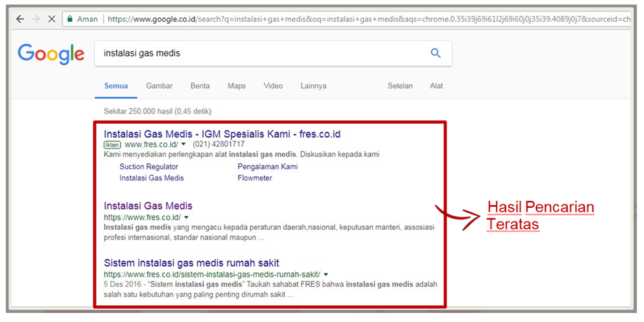The image size is (644, 322).
Task: Expand the arrow beside sistem-instalasi-gas-medis-rumah-sakit URL
Action: pyautogui.click(x=326, y=274)
